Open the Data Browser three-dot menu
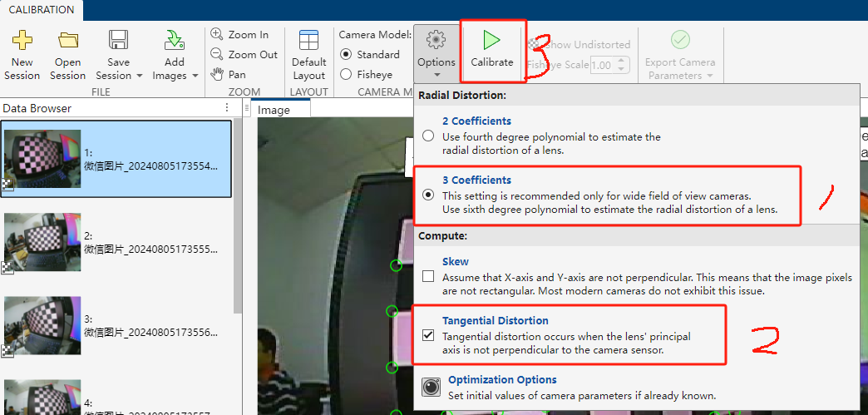The height and width of the screenshot is (415, 868). (x=226, y=107)
